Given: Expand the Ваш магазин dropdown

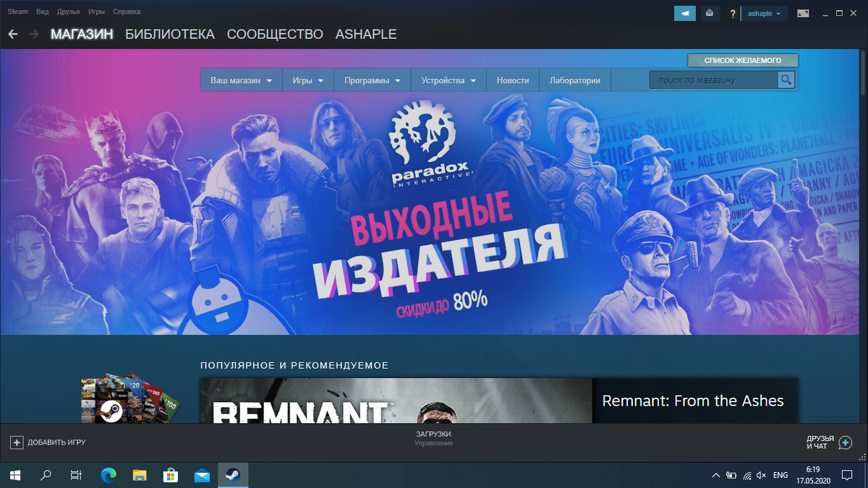Looking at the screenshot, I should pos(241,80).
